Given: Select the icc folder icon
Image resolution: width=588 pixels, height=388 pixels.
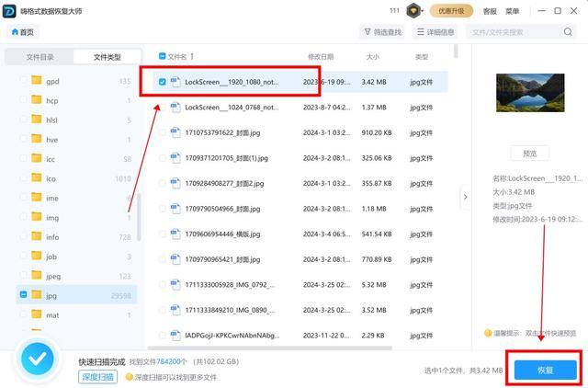Looking at the screenshot, I should click(x=37, y=158).
